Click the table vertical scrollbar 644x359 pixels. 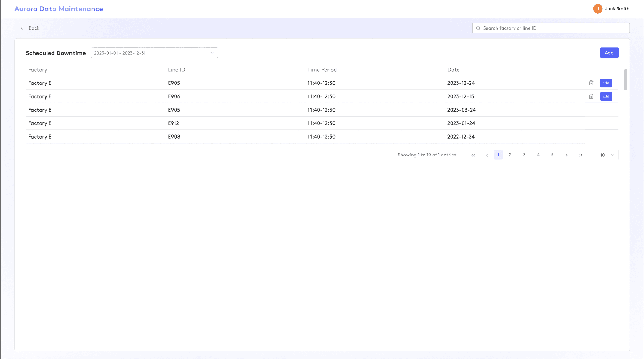tap(625, 80)
